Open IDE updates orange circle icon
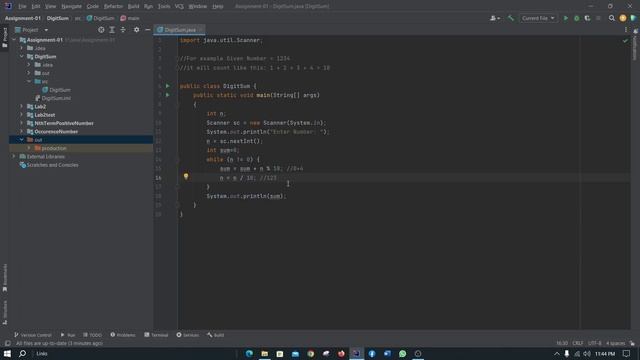640x360 pixels. (x=622, y=18)
